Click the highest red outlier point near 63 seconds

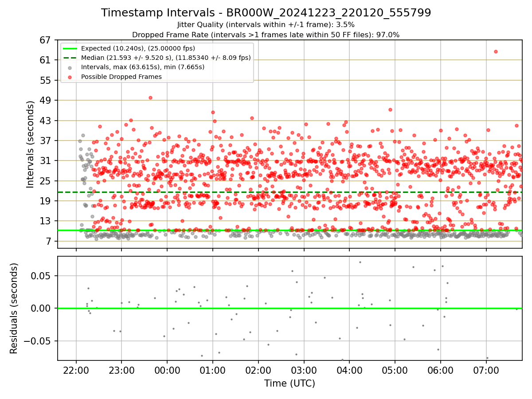click(x=496, y=51)
